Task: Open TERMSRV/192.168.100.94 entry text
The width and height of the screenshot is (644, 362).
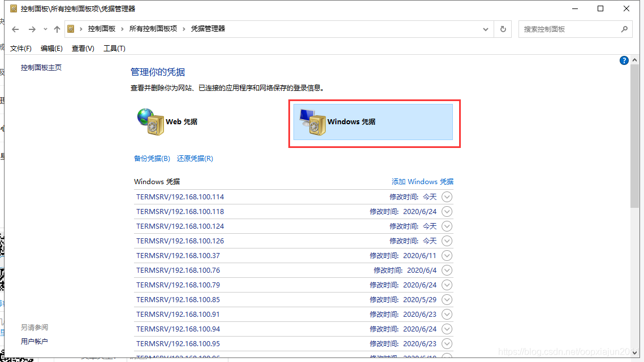Action: click(x=178, y=329)
